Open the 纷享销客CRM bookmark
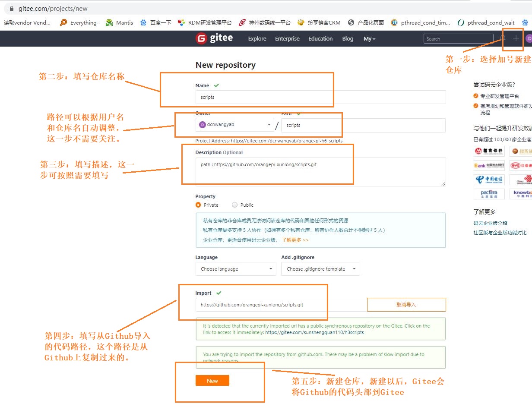Screen dimensions: 532x410 click(x=319, y=22)
